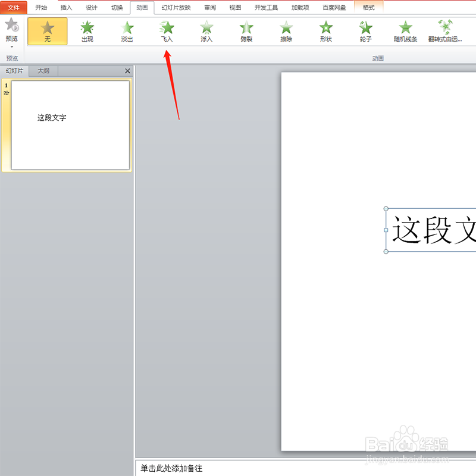476x476 pixels.
Task: Switch to the 大纲 outline pane tab
Action: [x=43, y=71]
